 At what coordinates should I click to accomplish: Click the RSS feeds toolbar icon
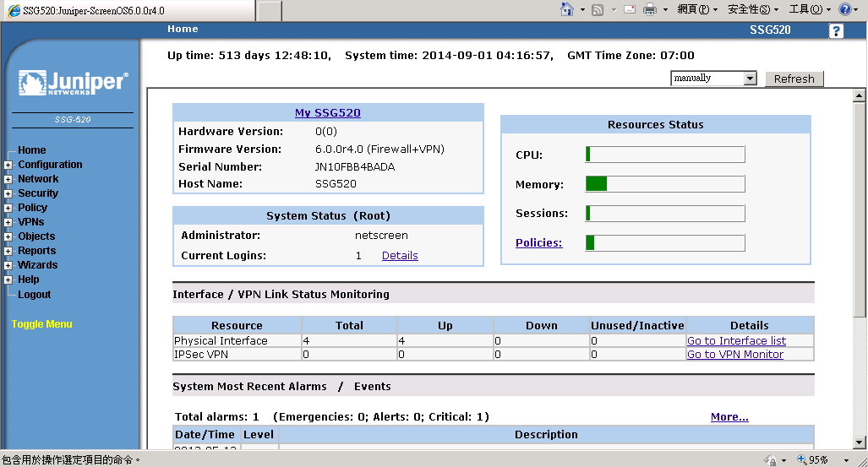(x=598, y=10)
